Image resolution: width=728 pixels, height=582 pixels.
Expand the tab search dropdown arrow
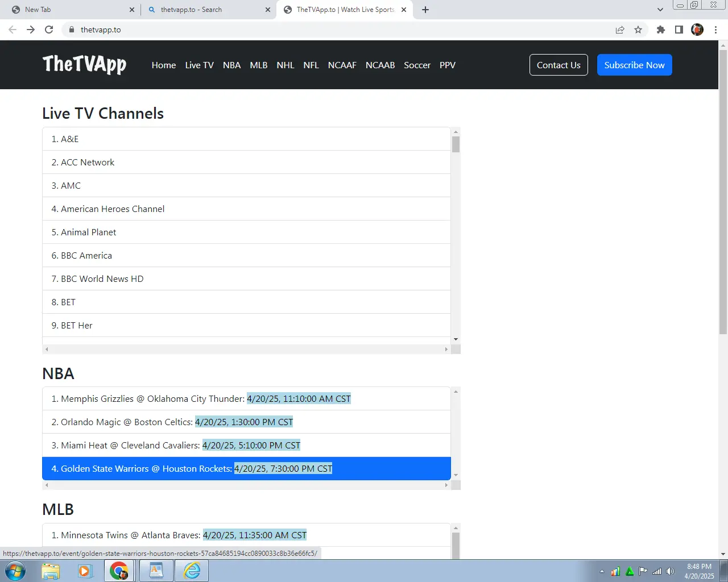click(660, 10)
